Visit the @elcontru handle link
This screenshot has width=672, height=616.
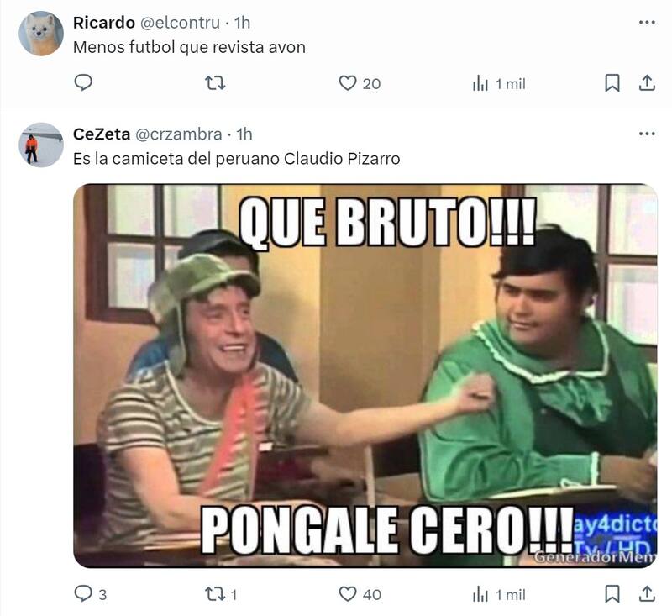(x=180, y=23)
